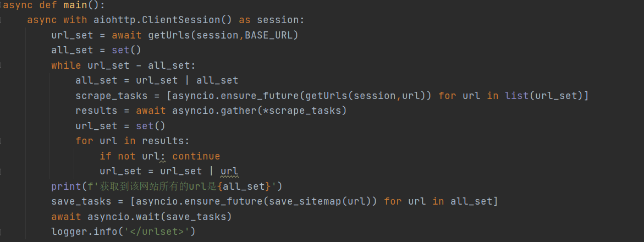Place cursor on the main function name
Viewport: 644px width, 242px height.
click(x=75, y=5)
